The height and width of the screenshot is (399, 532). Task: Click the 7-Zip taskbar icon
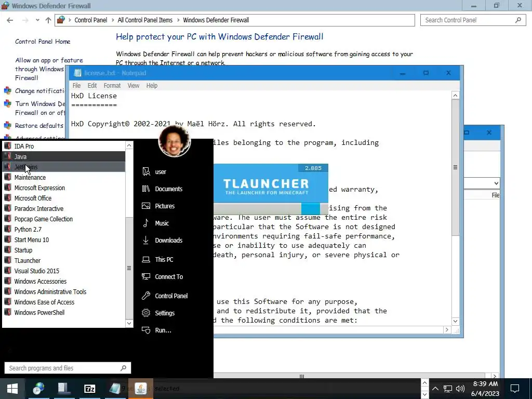(89, 389)
